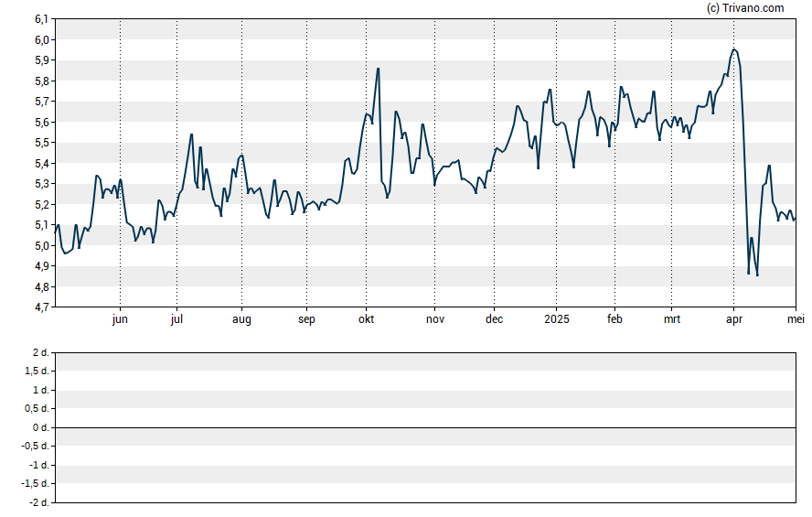Select the 'dec' month label
The width and height of the screenshot is (812, 517).
point(494,319)
